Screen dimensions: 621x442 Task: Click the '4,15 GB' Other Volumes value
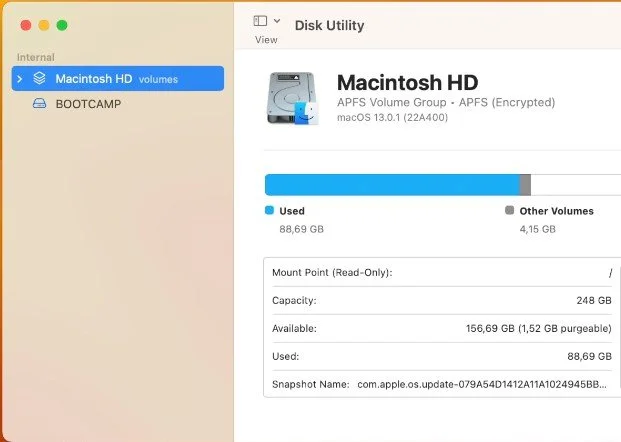[537, 229]
